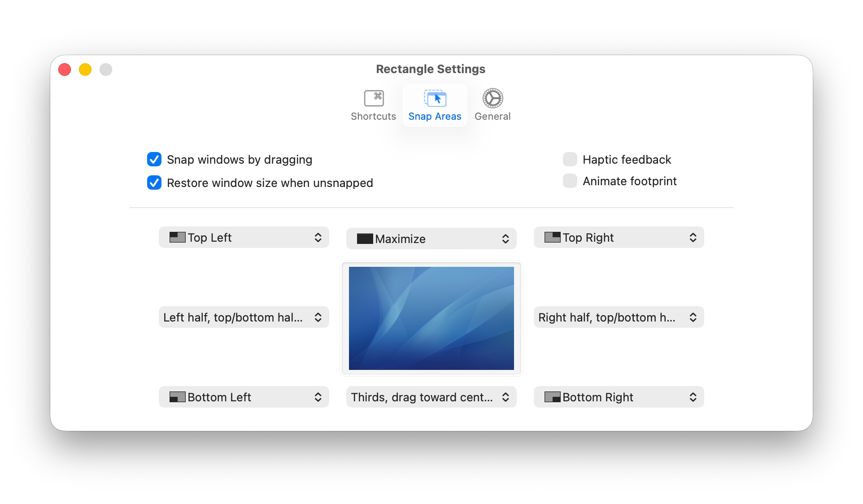Viewport: 863px width, 504px height.
Task: Disable Snap windows by dragging
Action: pos(154,159)
